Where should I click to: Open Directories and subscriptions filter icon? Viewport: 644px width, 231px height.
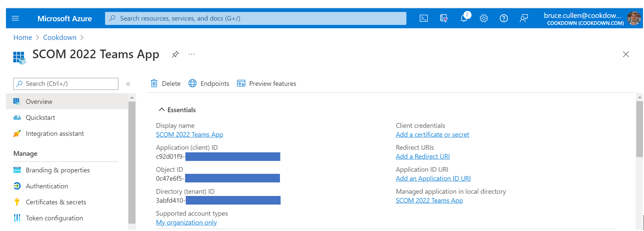pyautogui.click(x=444, y=19)
